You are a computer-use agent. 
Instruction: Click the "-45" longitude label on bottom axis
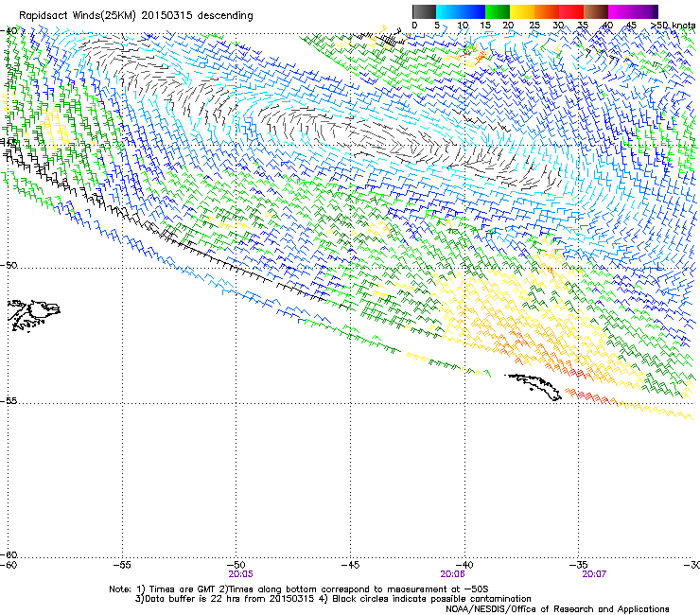click(x=350, y=565)
